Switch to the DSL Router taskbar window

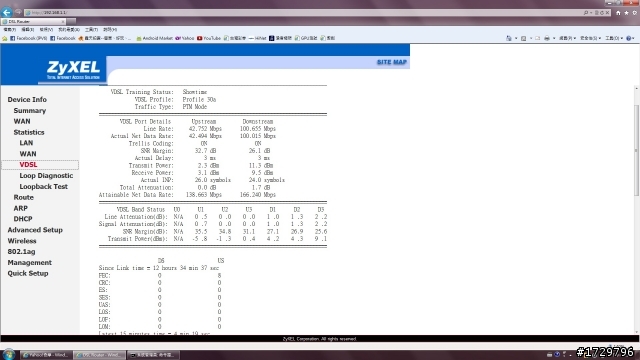100,355
